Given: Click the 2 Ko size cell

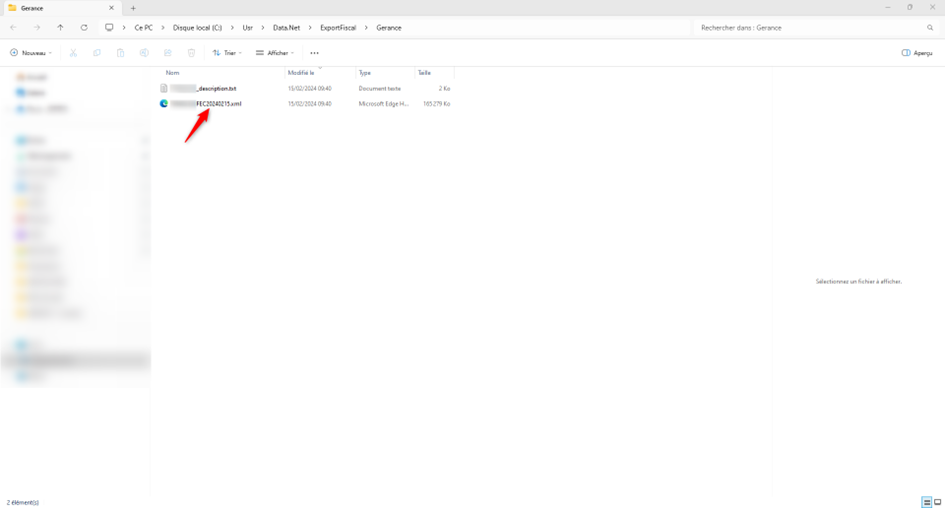Looking at the screenshot, I should click(444, 89).
